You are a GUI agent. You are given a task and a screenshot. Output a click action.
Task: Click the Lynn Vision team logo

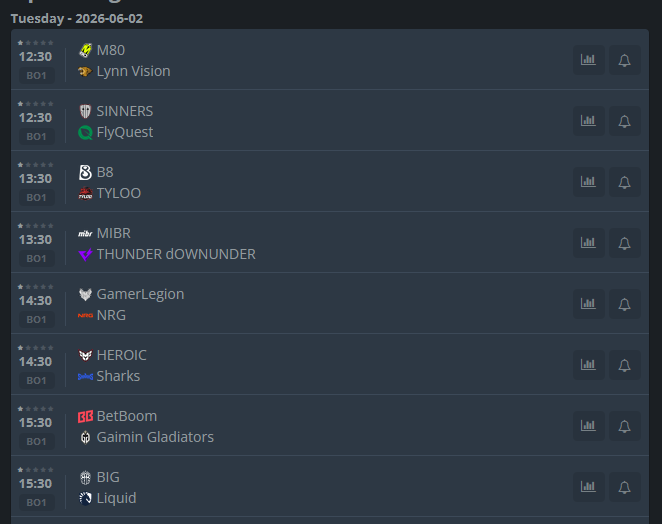coord(85,71)
